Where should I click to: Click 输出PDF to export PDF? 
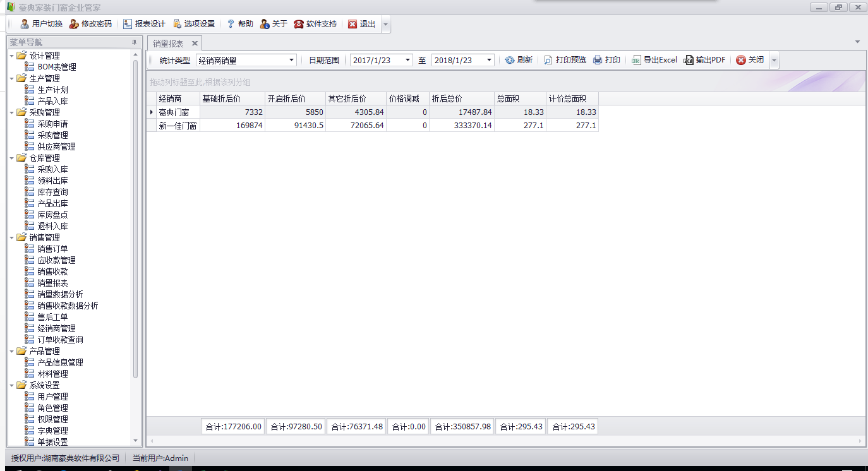(704, 60)
